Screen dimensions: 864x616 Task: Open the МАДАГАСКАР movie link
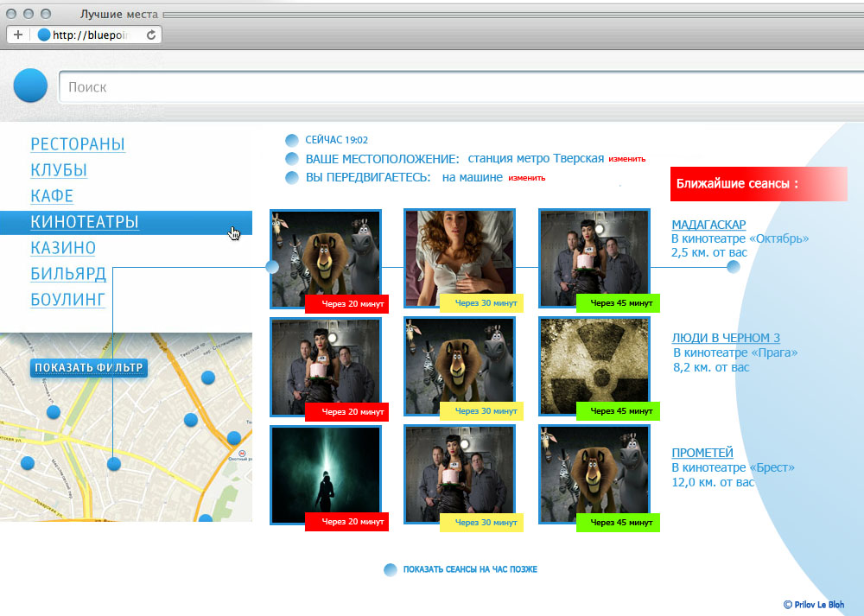708,225
